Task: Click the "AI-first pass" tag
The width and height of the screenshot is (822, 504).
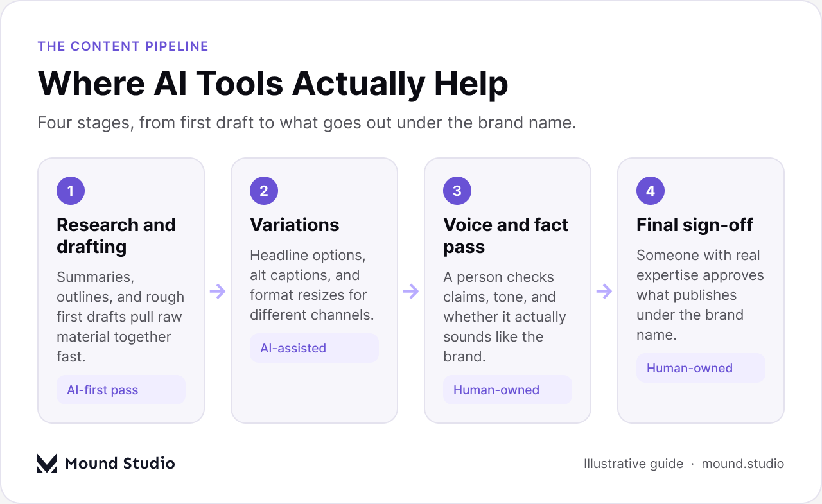Action: click(x=121, y=390)
